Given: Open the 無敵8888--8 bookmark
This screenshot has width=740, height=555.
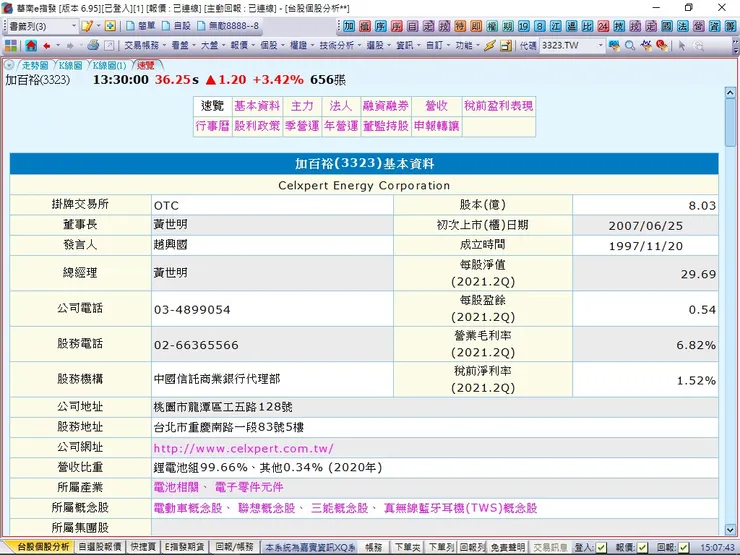Looking at the screenshot, I should [x=228, y=26].
